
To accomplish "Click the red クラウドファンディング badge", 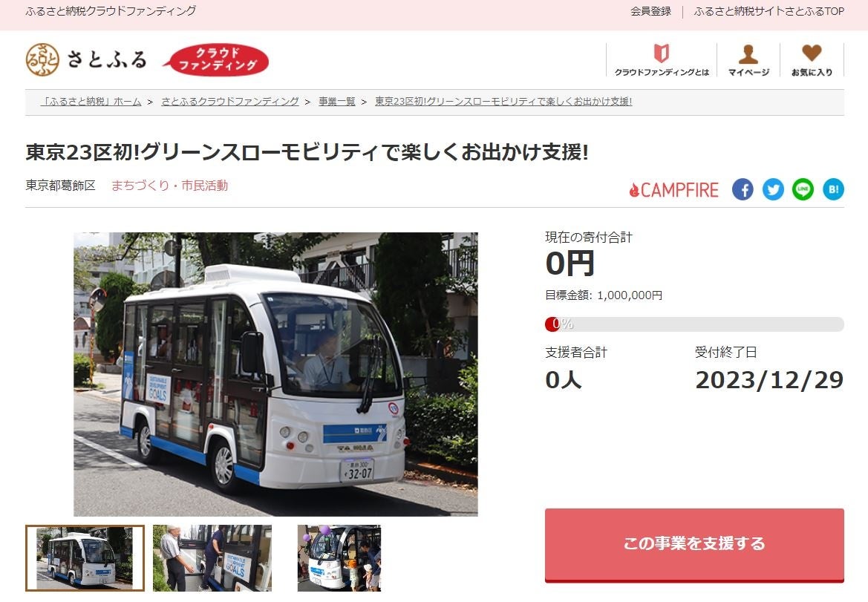I will coord(216,60).
